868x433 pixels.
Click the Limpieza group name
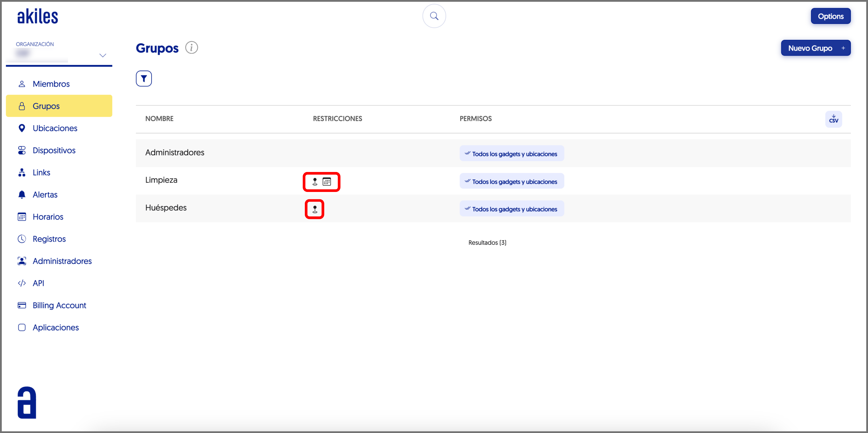pyautogui.click(x=161, y=180)
